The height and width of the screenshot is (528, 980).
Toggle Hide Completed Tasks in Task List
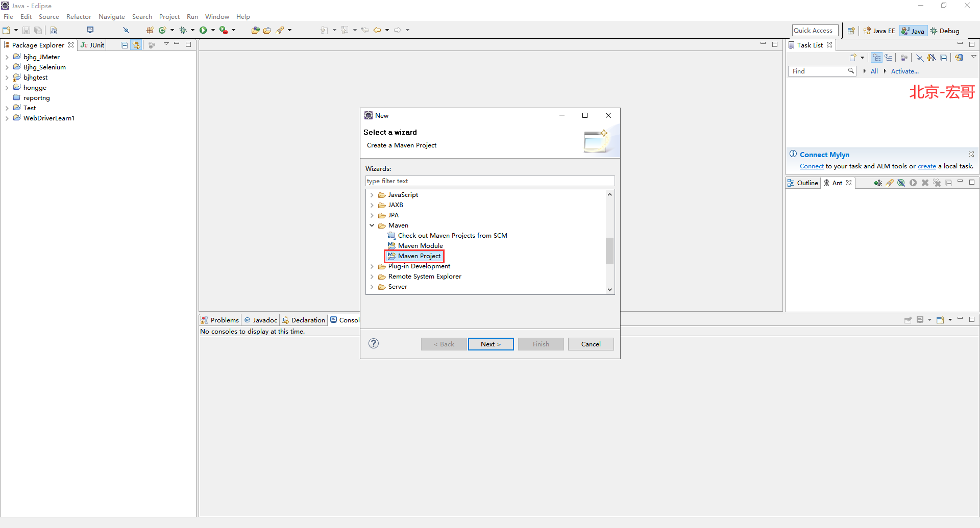920,58
